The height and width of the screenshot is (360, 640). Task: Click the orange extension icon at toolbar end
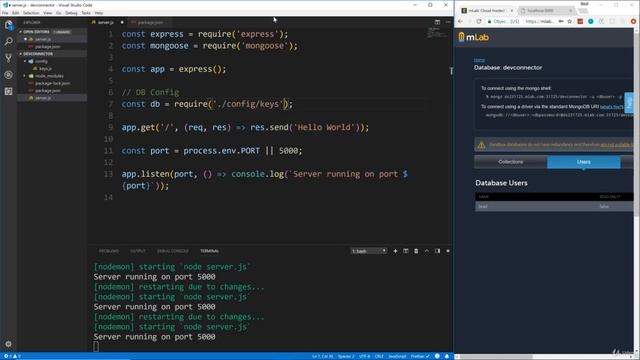(633, 21)
